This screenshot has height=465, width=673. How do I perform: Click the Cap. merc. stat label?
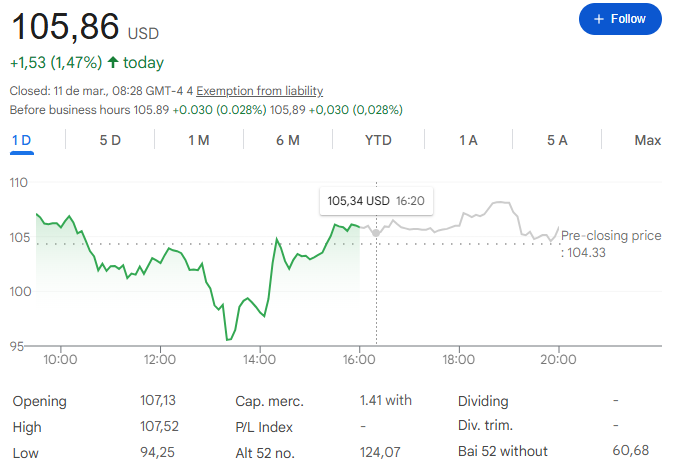point(268,401)
